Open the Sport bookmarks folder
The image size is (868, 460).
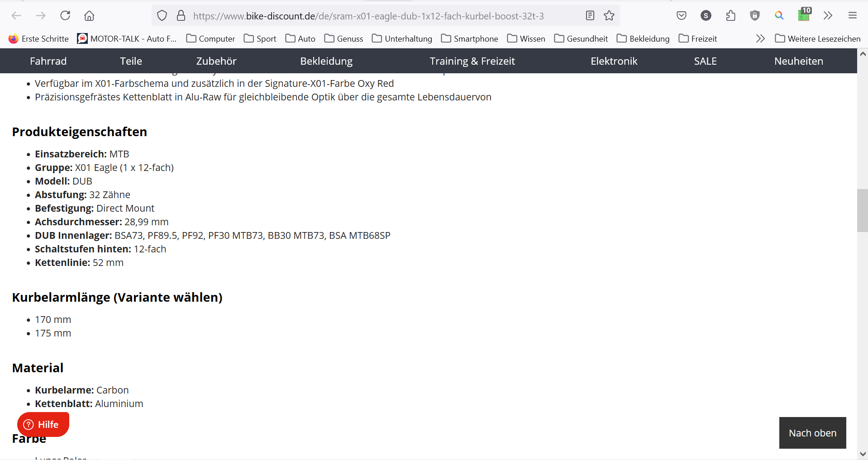point(260,39)
